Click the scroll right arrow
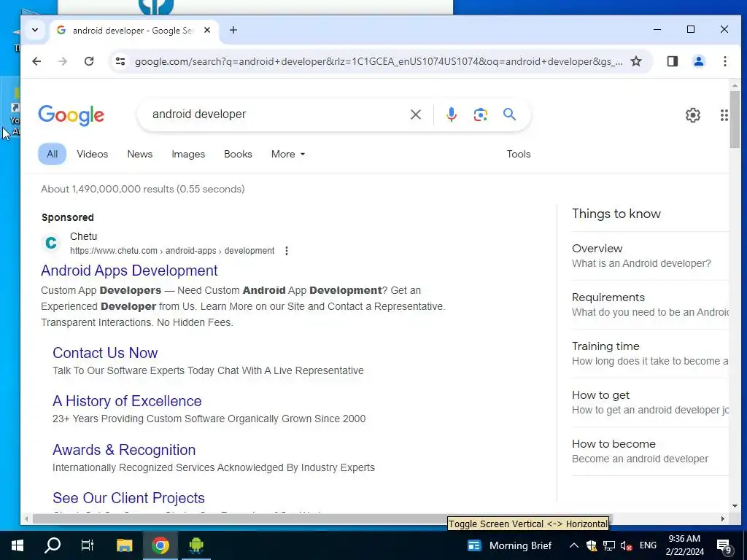The height and width of the screenshot is (560, 747). coord(723,518)
